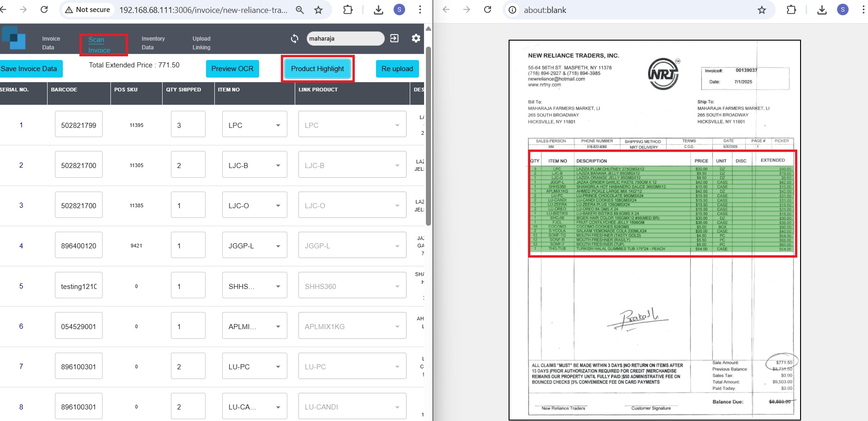The height and width of the screenshot is (421, 868).
Task: Click the BARCODE column header
Action: pyautogui.click(x=64, y=90)
